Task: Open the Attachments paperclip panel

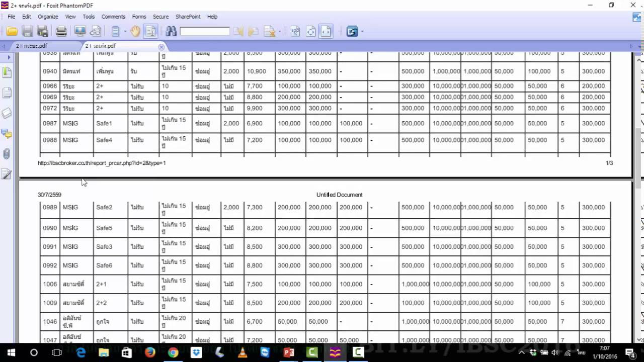Action: point(7,153)
